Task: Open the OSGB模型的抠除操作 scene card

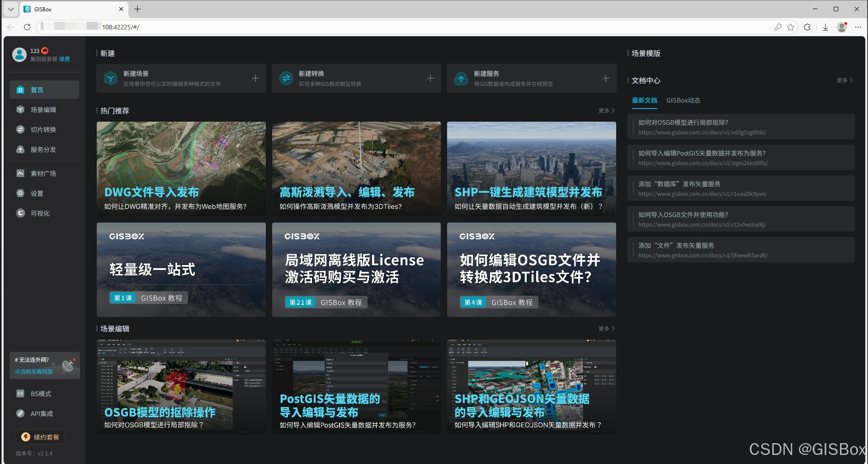Action: click(x=181, y=387)
